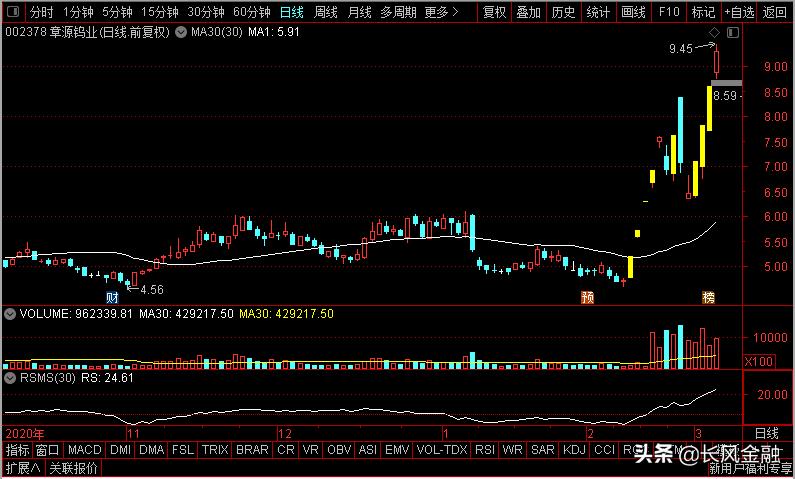Select the SAR indicator tab
795x479 pixels.
point(543,449)
